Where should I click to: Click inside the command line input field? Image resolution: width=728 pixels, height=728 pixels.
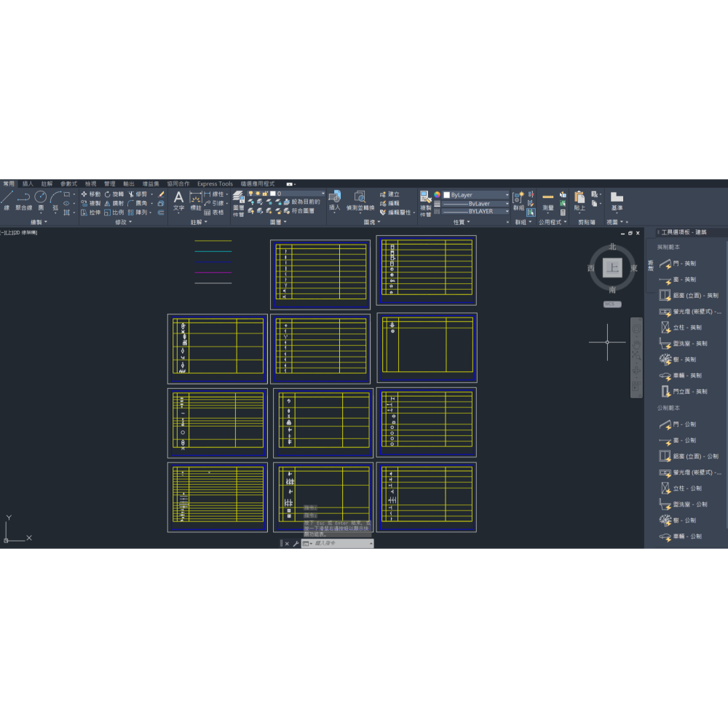coord(339,542)
